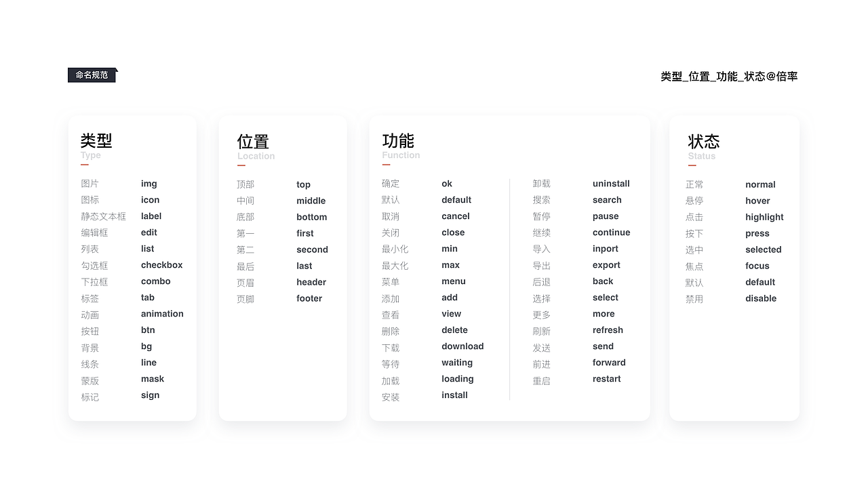This screenshot has height=488, width=868.
Task: Click the 'install' entry
Action: point(454,395)
